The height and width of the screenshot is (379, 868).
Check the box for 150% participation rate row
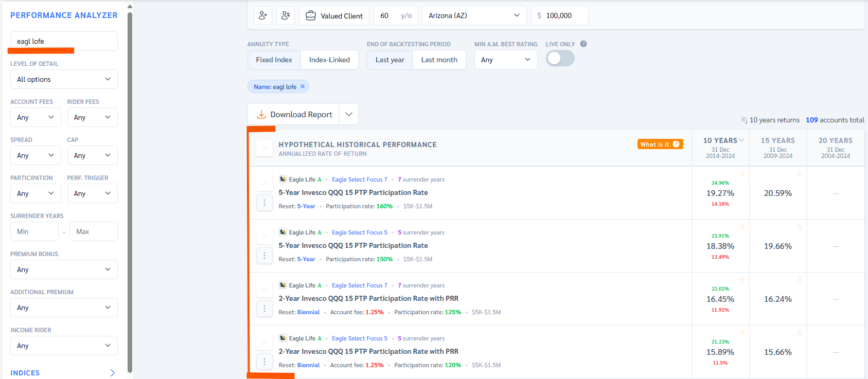(x=264, y=236)
